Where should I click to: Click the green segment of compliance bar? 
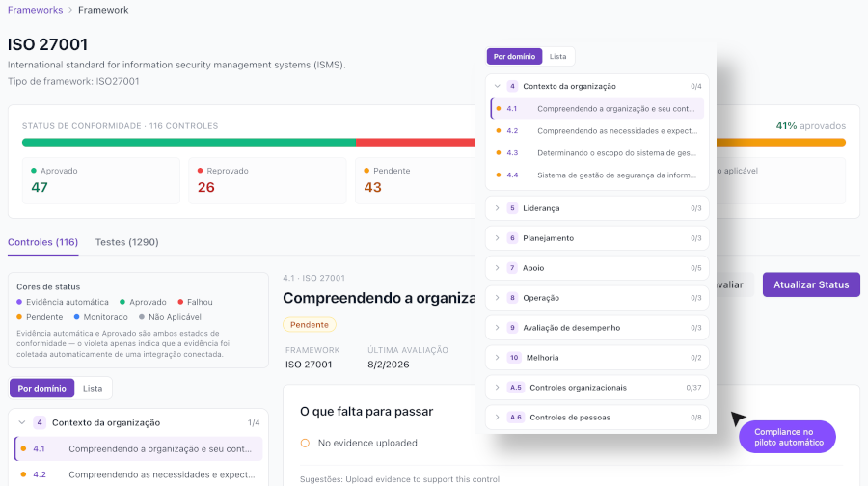click(189, 143)
